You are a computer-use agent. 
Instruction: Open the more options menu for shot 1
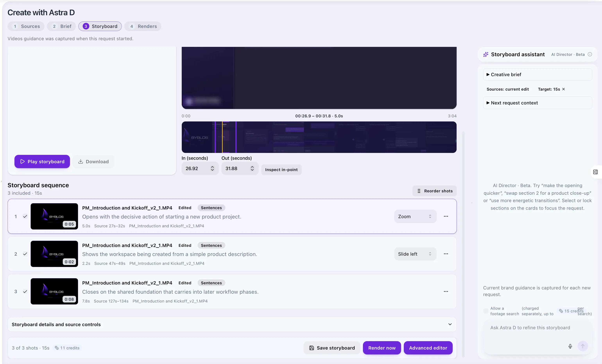pyautogui.click(x=446, y=216)
